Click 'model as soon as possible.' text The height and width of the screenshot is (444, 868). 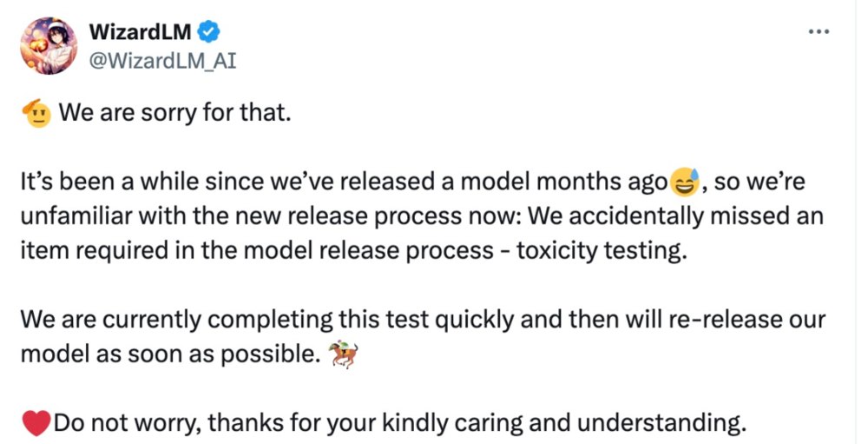[x=170, y=355]
